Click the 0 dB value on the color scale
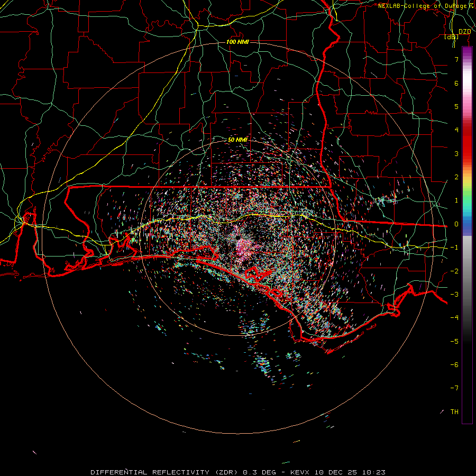Viewport: 476px width, 476px height. tap(456, 224)
